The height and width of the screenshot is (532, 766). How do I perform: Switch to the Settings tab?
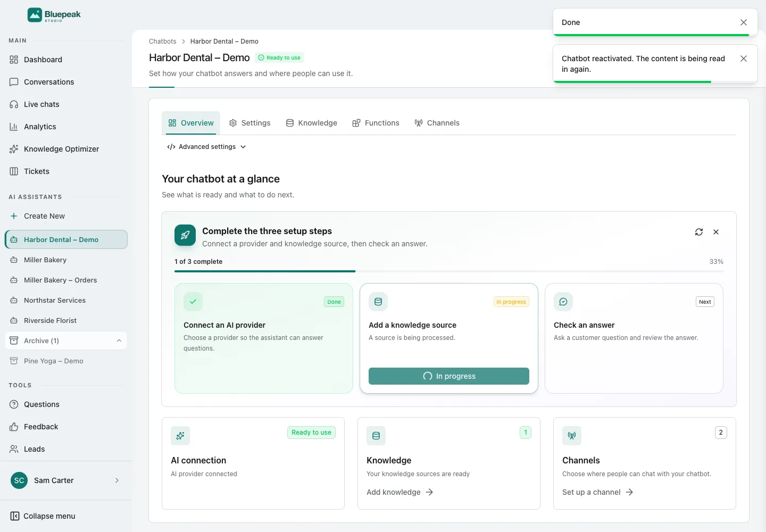tap(249, 123)
